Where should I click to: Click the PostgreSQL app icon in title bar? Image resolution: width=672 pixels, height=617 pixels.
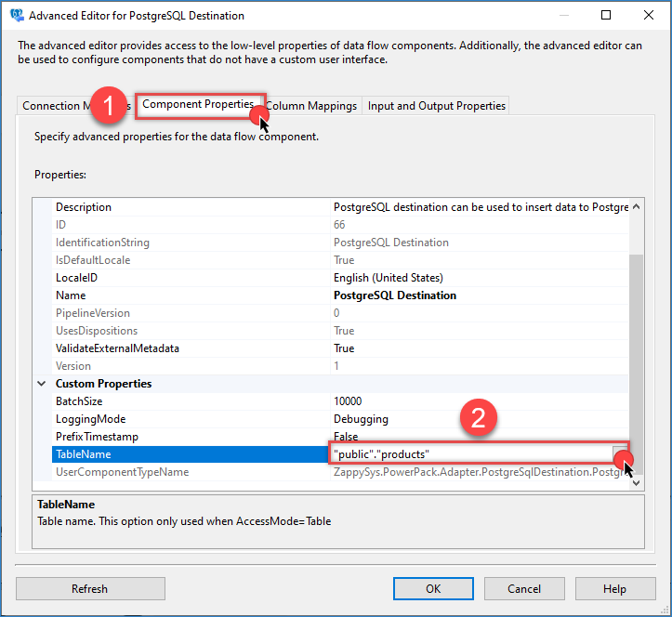point(16,16)
